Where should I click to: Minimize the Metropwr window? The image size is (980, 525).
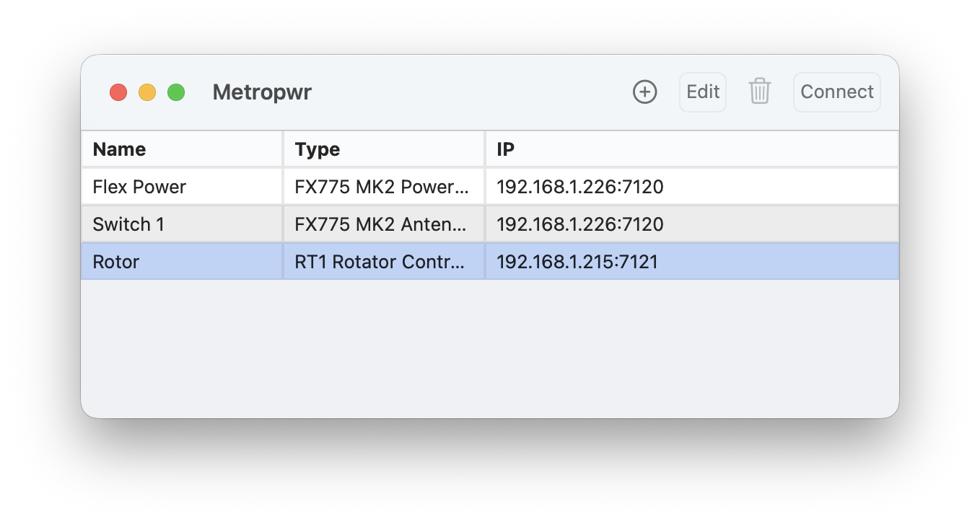[x=147, y=92]
